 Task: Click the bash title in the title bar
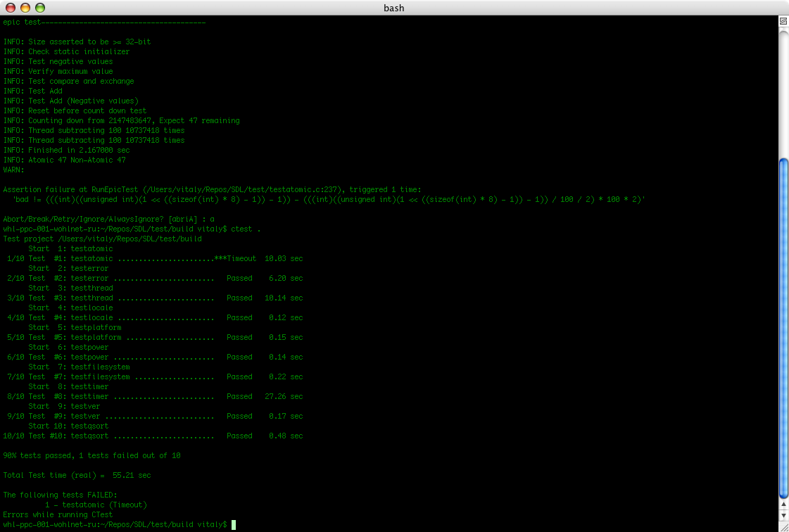coord(393,8)
